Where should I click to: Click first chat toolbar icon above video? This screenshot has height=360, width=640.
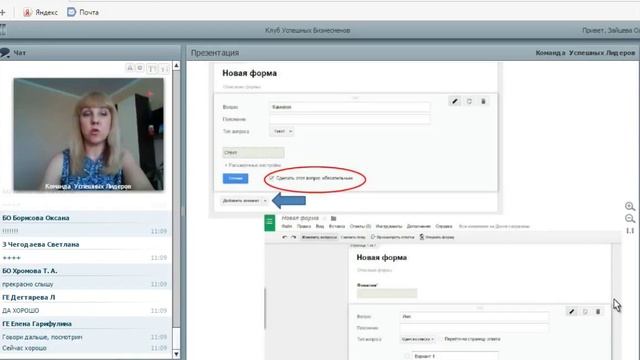click(130, 68)
